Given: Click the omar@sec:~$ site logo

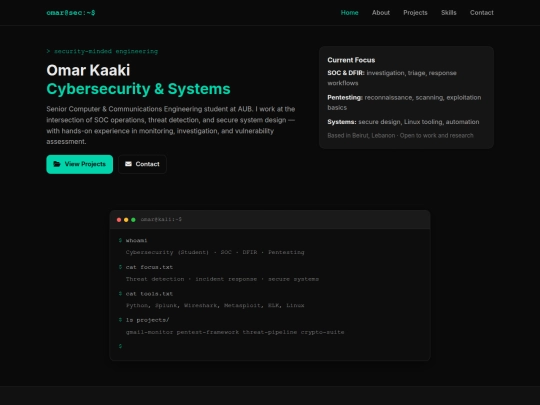Looking at the screenshot, I should click(x=71, y=13).
